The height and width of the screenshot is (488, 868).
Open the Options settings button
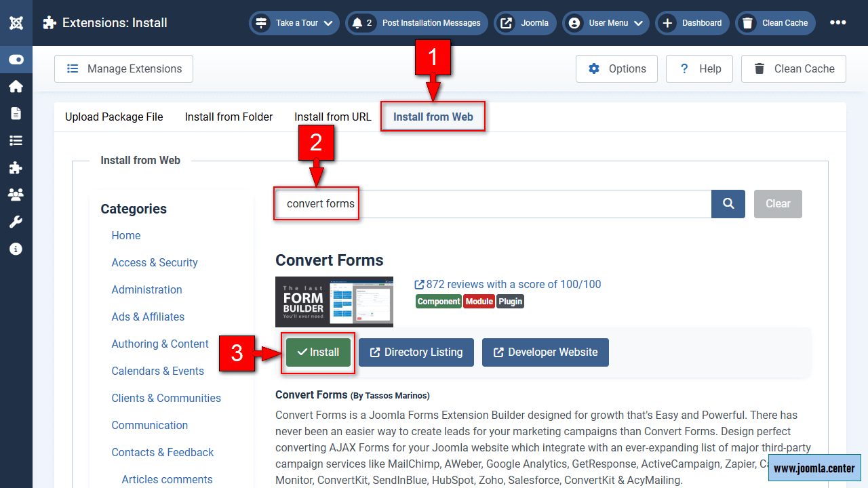[616, 68]
